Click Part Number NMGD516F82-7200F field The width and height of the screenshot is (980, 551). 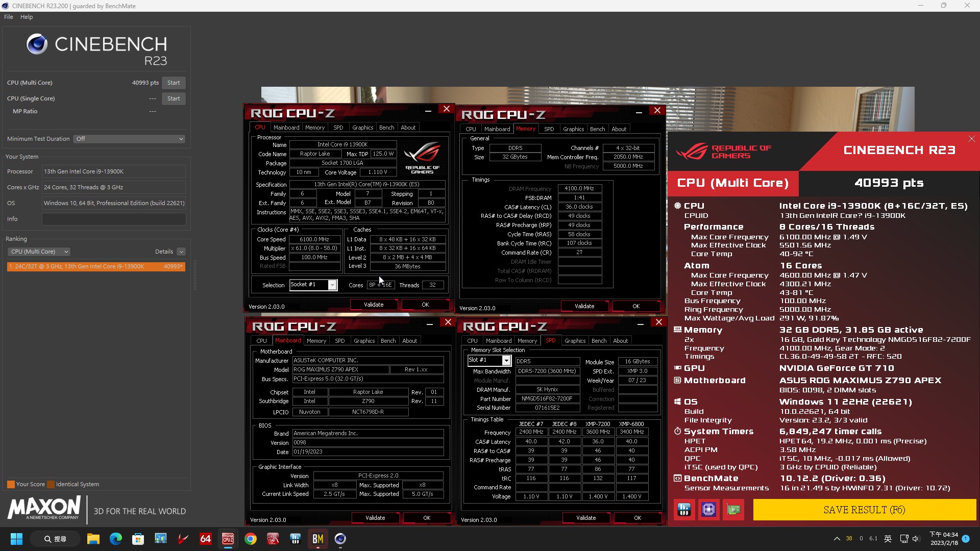547,399
